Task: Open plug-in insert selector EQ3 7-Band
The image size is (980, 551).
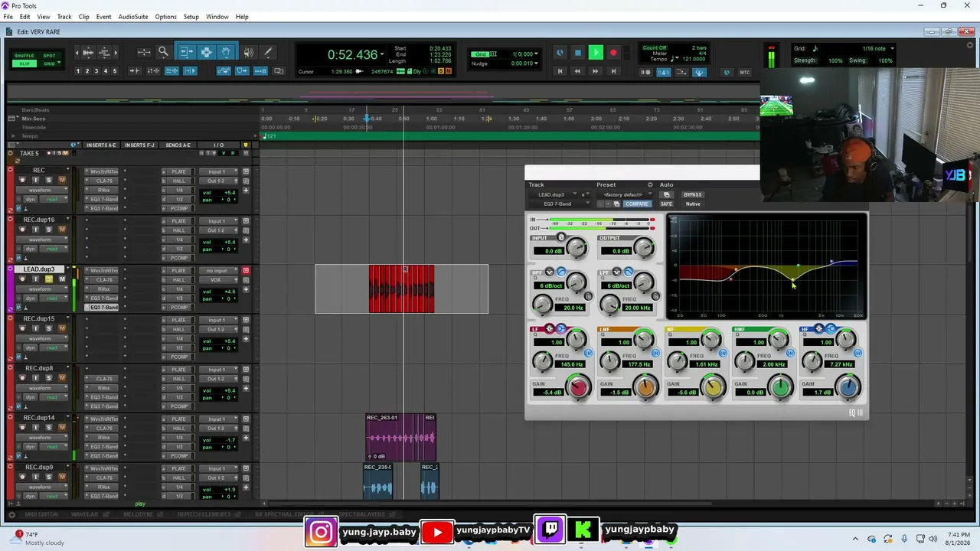Action: 560,204
